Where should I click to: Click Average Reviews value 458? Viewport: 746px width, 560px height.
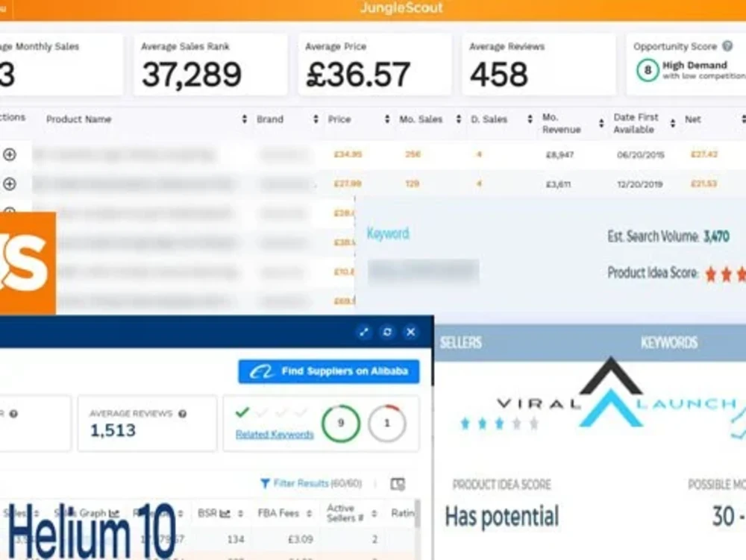tap(499, 75)
